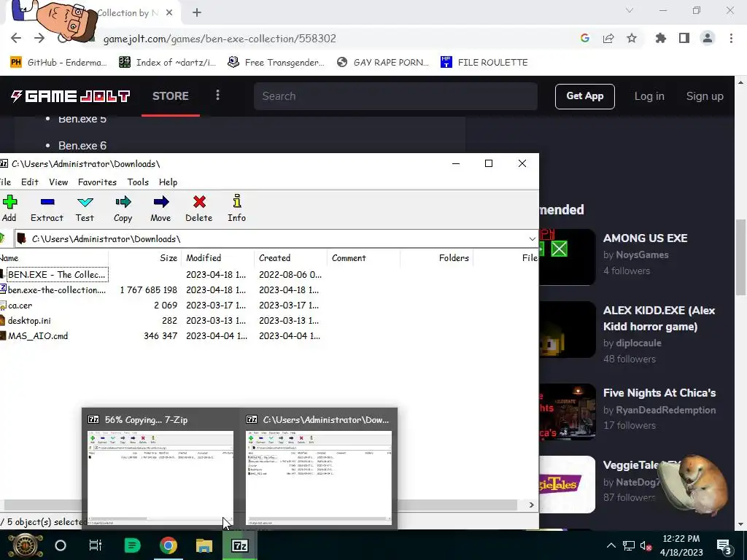747x560 pixels.
Task: Click 7-Zip horizontal scrollbar right arrow
Action: [531, 505]
